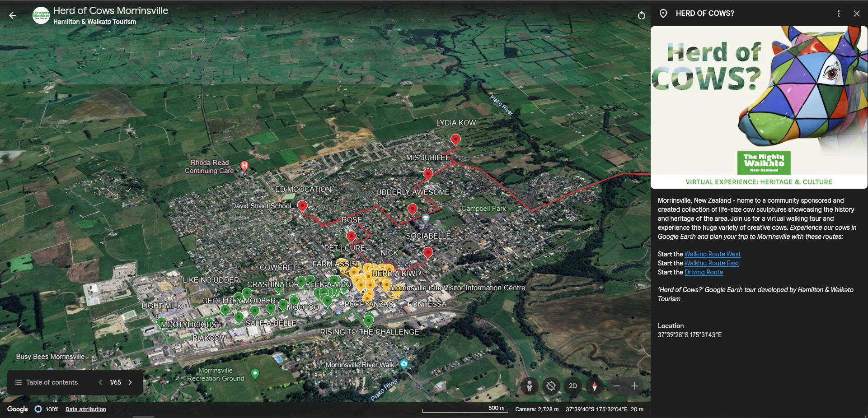Open the three-dot menu in info panel
The image size is (868, 418).
click(x=839, y=14)
